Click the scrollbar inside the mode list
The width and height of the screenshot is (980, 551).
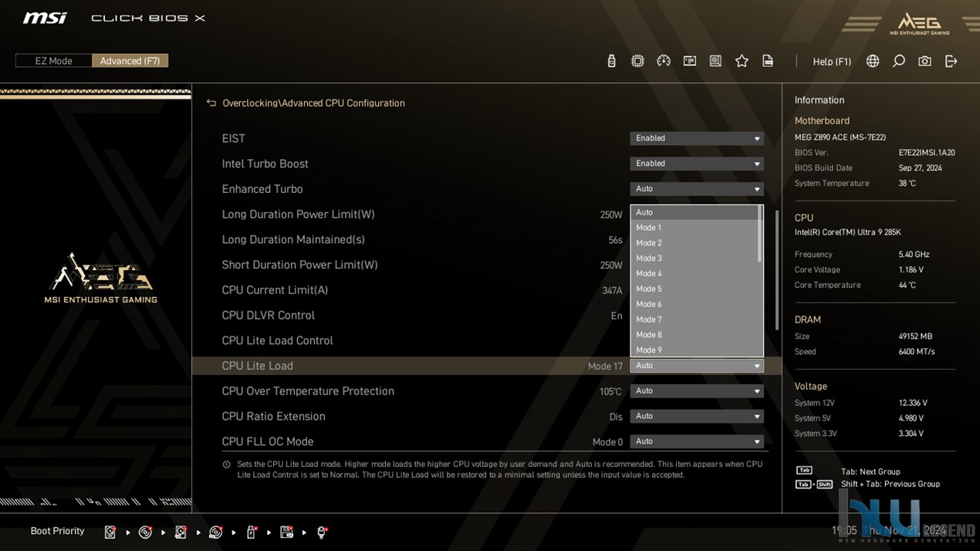tap(760, 234)
